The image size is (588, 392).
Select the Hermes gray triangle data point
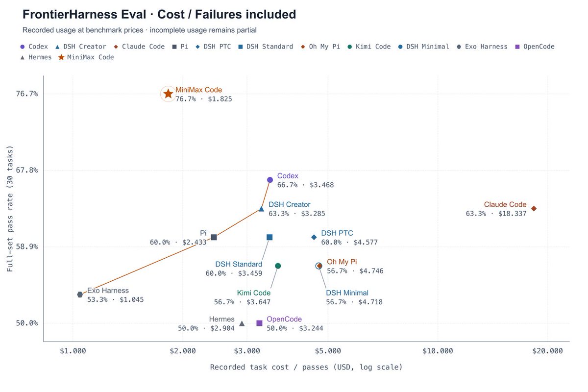(x=242, y=323)
